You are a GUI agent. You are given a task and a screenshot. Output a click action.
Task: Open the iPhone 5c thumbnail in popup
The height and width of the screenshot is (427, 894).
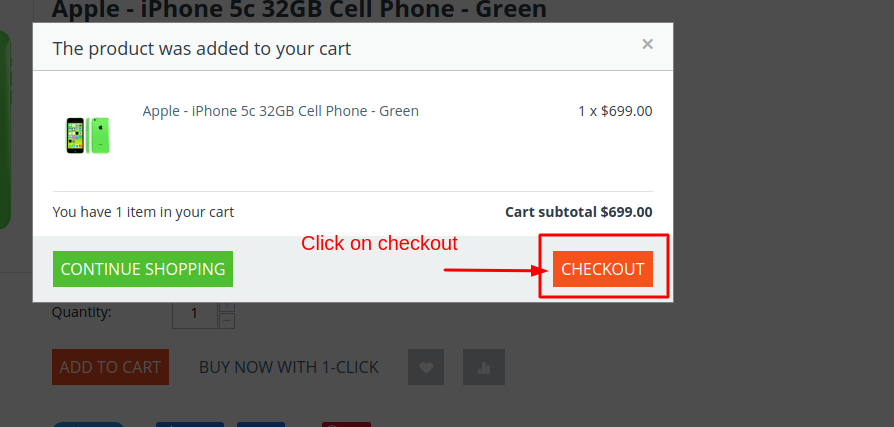click(87, 135)
